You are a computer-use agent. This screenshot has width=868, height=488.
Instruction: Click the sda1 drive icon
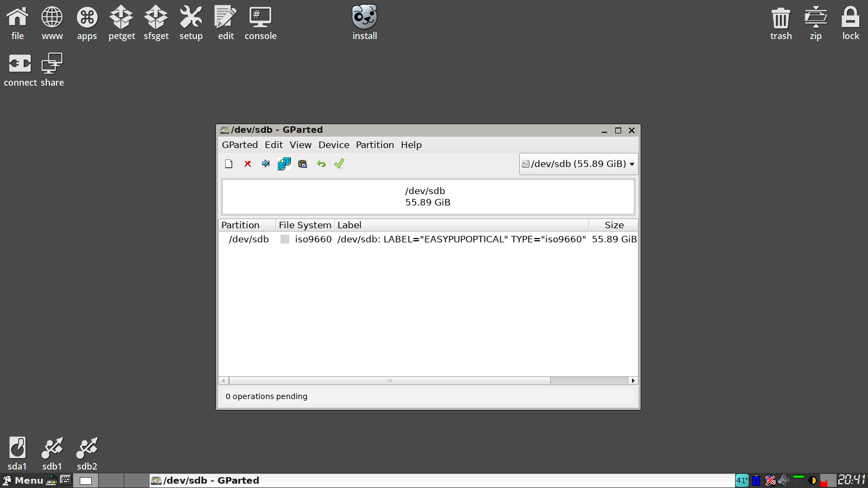pos(17,454)
